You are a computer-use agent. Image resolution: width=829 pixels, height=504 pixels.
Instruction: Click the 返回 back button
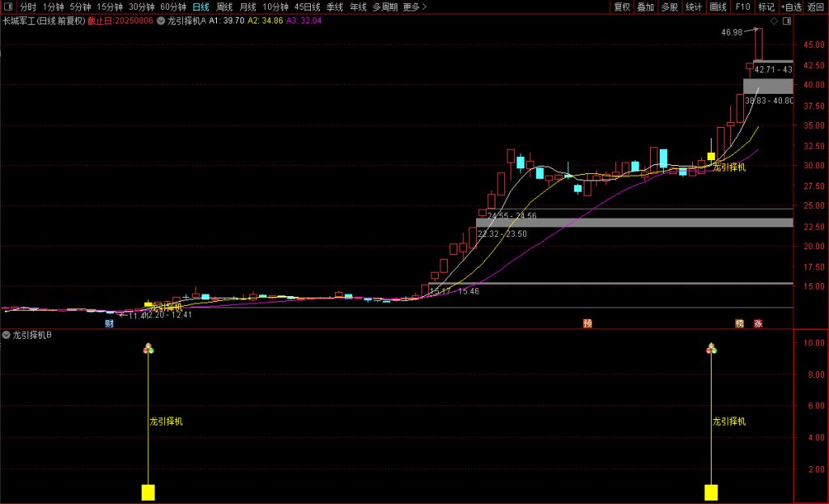(x=815, y=7)
